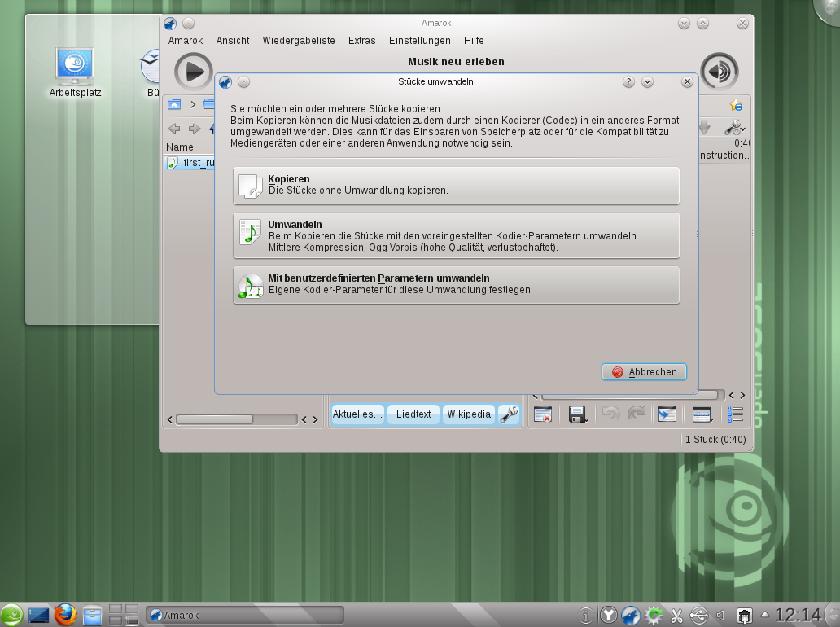Click the applet settings wrench icon
The width and height of the screenshot is (840, 627).
pyautogui.click(x=509, y=414)
